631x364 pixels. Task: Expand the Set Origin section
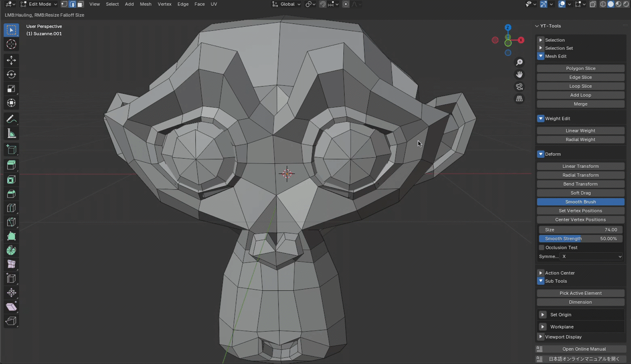click(x=543, y=314)
